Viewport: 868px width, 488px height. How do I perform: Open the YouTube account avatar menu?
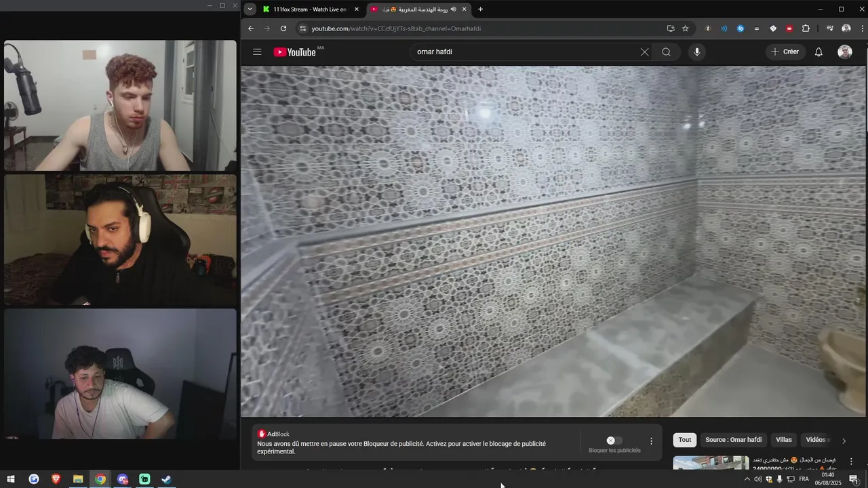pos(845,52)
